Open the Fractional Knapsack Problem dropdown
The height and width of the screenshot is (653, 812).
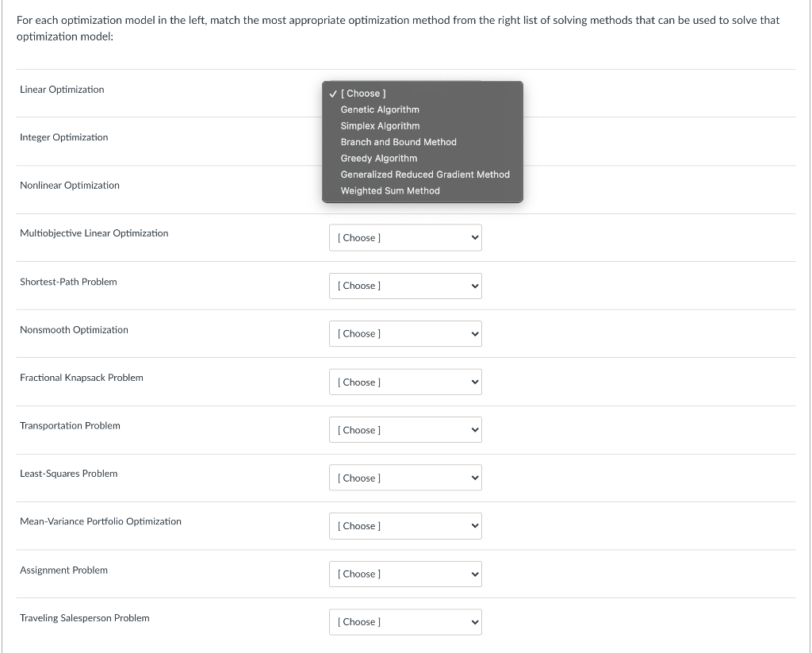point(405,382)
